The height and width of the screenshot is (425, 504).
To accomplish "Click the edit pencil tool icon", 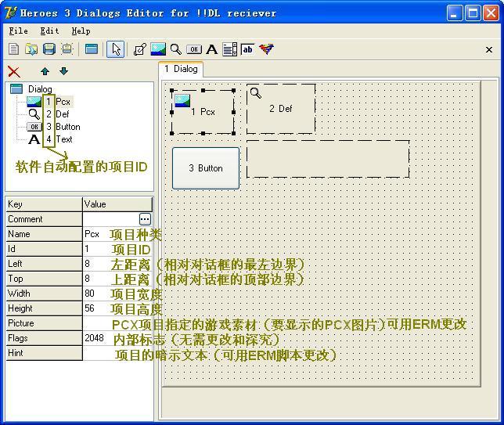I will [140, 49].
